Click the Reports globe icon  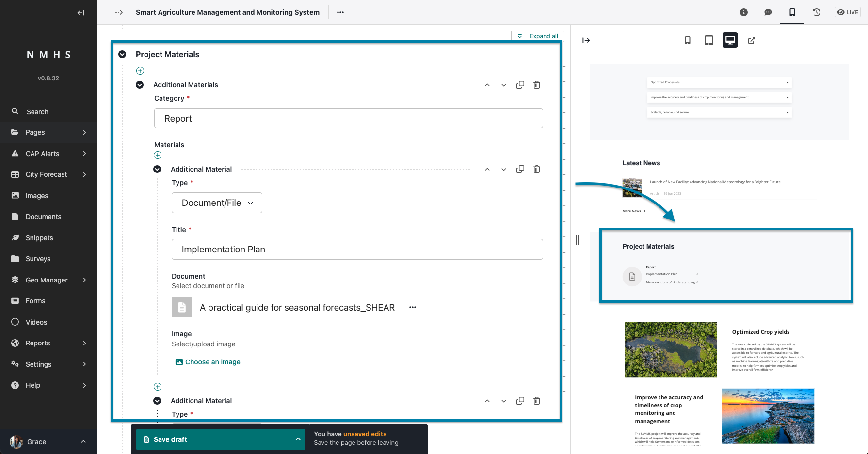point(15,343)
